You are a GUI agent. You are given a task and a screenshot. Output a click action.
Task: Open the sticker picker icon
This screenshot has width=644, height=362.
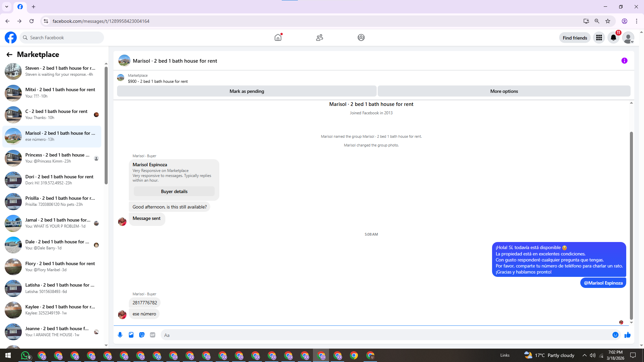[142, 335]
